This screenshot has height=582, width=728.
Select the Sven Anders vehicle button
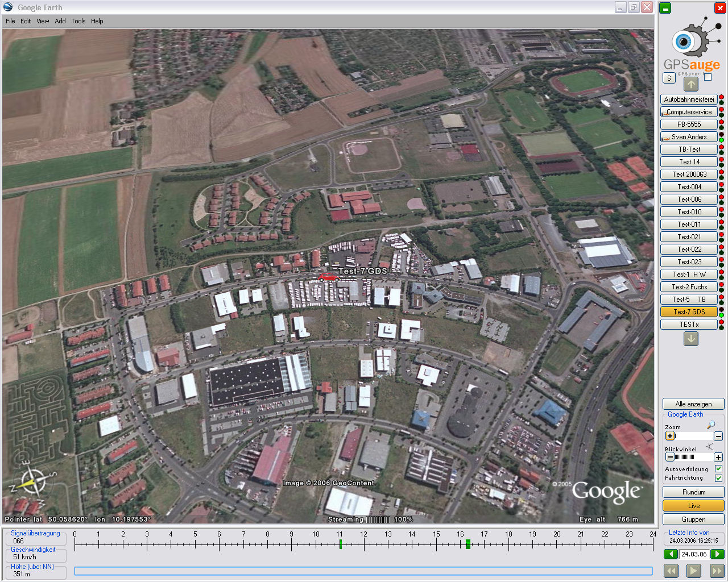(689, 137)
